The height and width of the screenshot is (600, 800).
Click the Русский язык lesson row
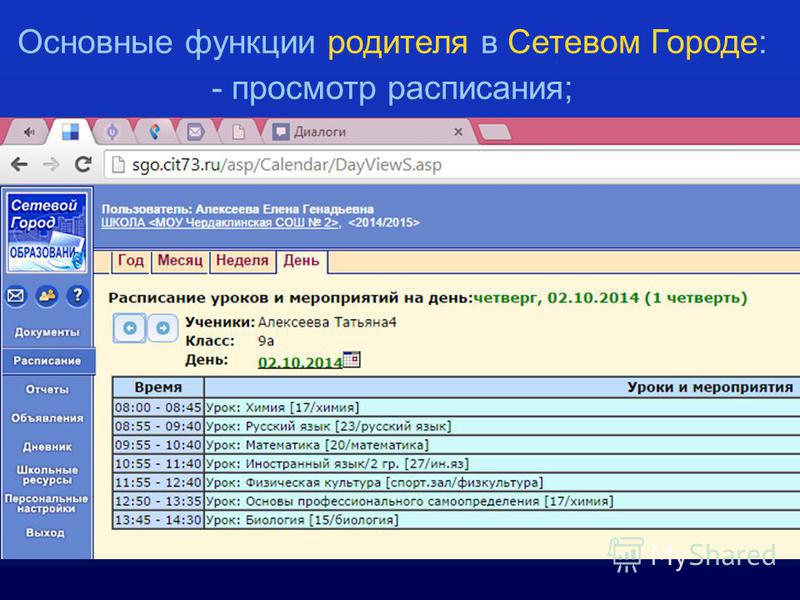502,426
